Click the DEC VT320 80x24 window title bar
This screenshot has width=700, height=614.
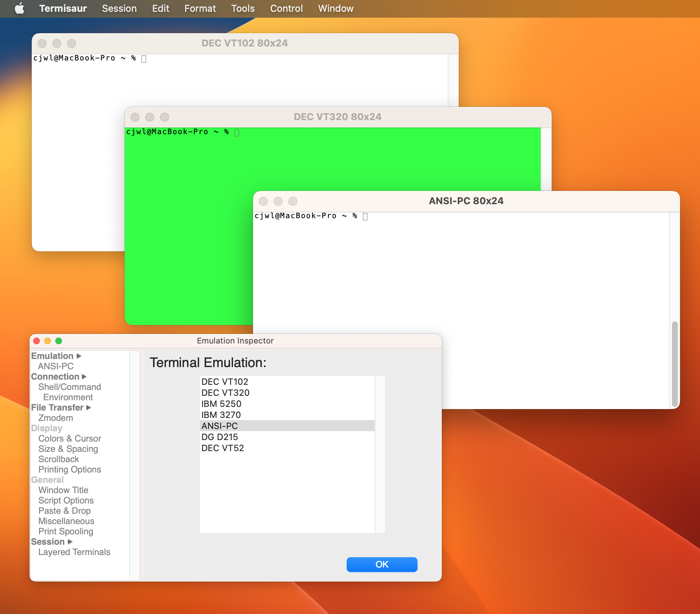338,117
